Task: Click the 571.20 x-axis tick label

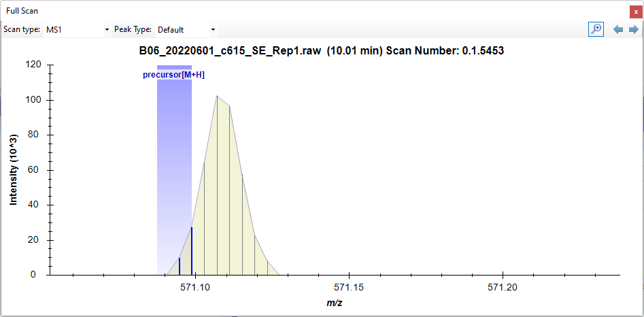Action: click(x=503, y=288)
